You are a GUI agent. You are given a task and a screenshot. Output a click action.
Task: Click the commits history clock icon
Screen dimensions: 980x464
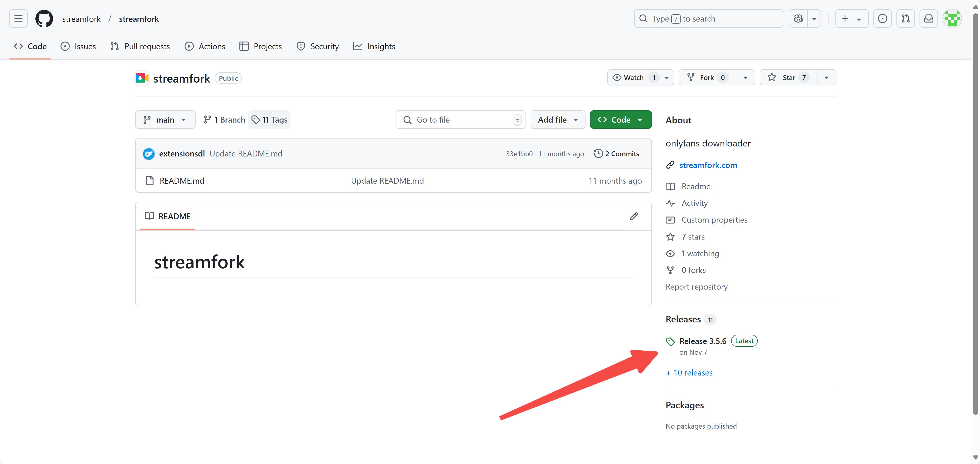coord(598,153)
